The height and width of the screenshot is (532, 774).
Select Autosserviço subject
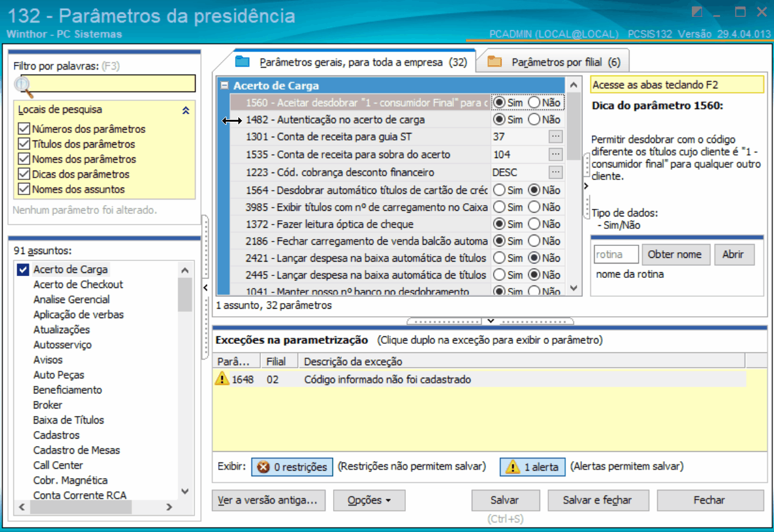(x=62, y=344)
